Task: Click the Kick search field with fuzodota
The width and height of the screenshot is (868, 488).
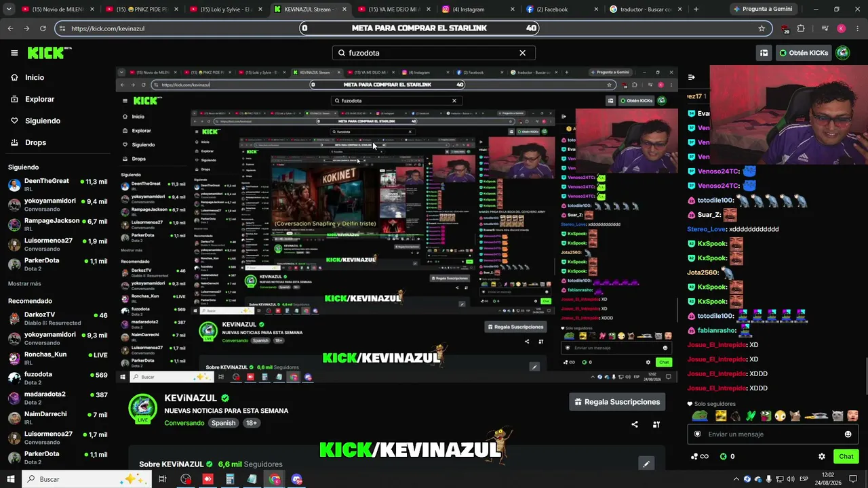Action: click(434, 53)
